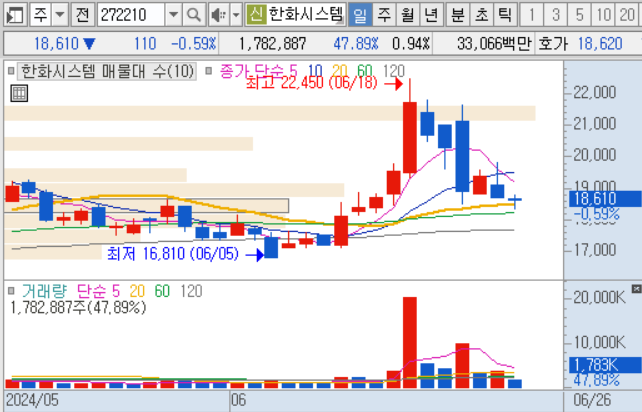Image resolution: width=642 pixels, height=412 pixels.
Task: Click volume average 20 legend
Action: [137, 291]
